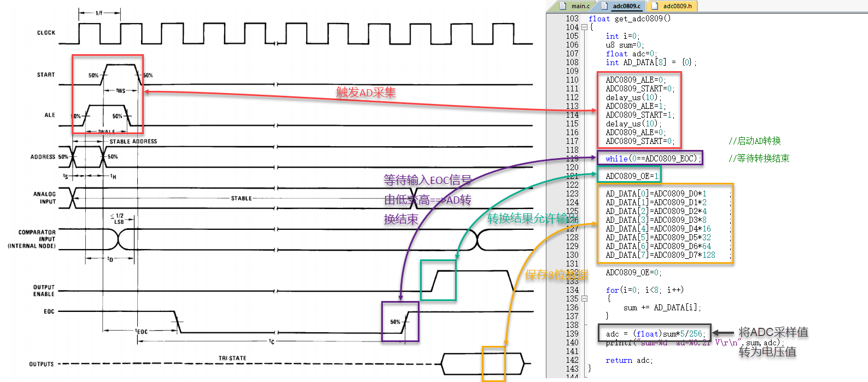The width and height of the screenshot is (868, 382).
Task: Click the file icon on adc0809.c tab
Action: coord(604,6)
